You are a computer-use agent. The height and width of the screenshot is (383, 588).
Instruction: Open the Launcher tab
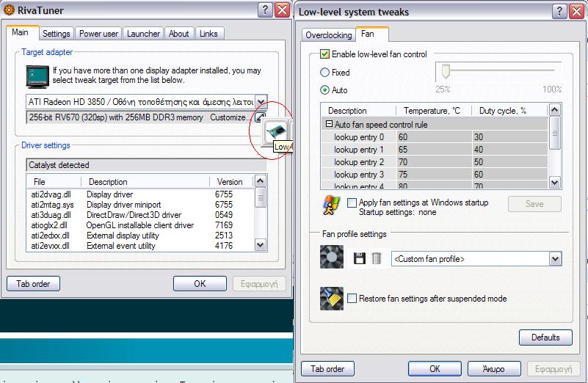pyautogui.click(x=143, y=34)
